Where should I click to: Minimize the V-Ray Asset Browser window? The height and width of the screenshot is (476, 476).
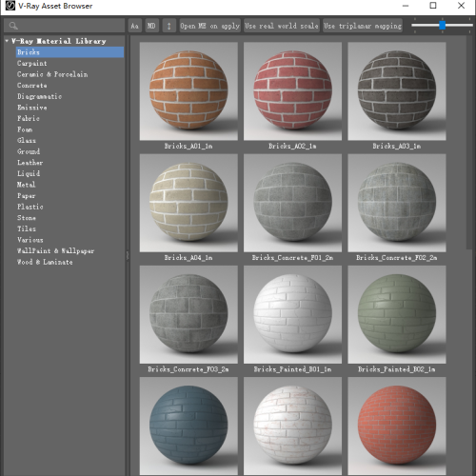(x=406, y=6)
